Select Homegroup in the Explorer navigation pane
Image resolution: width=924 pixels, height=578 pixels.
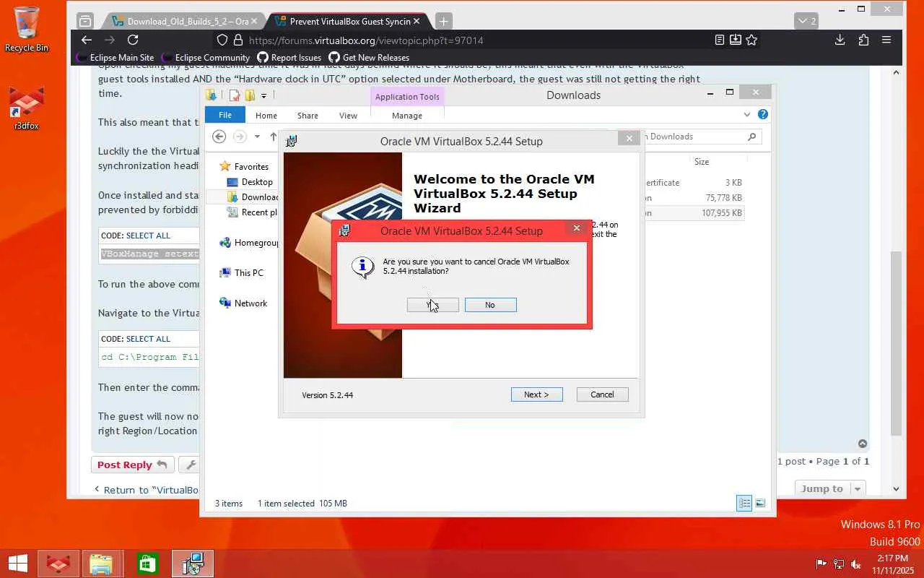pos(250,243)
